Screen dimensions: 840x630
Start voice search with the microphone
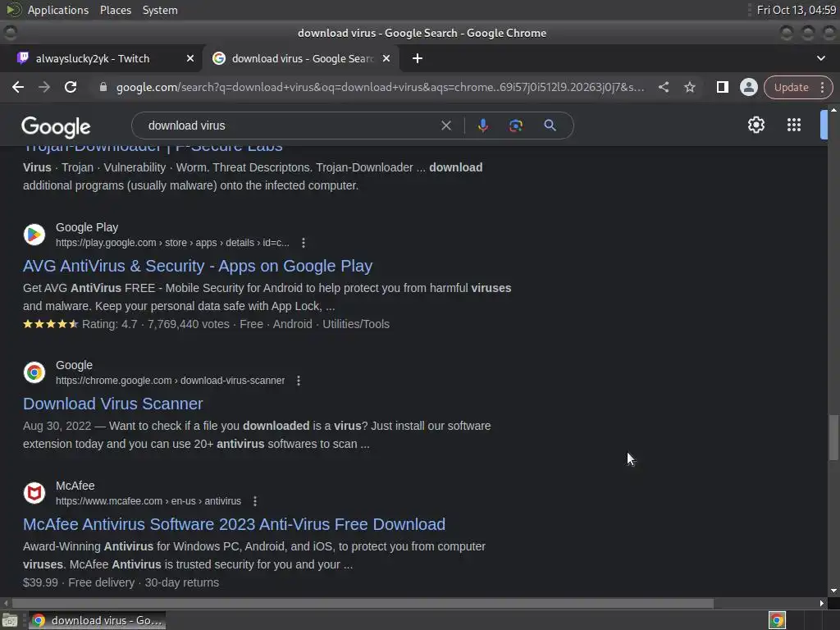tap(482, 126)
